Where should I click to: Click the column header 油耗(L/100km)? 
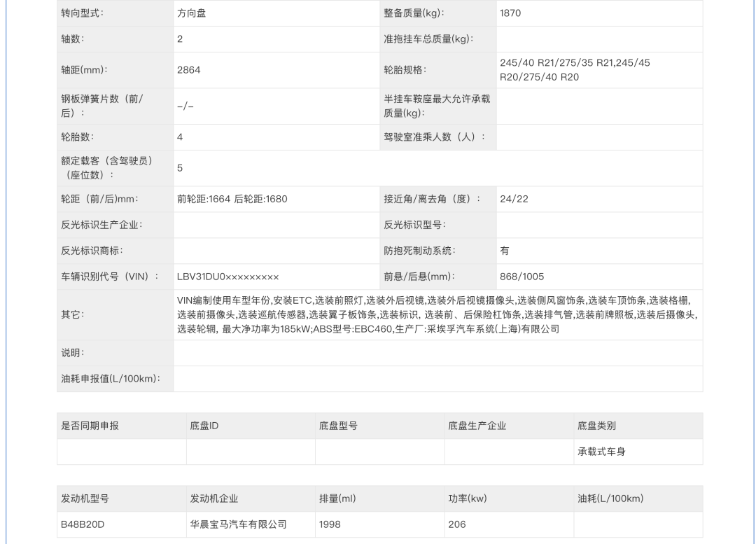pos(610,498)
